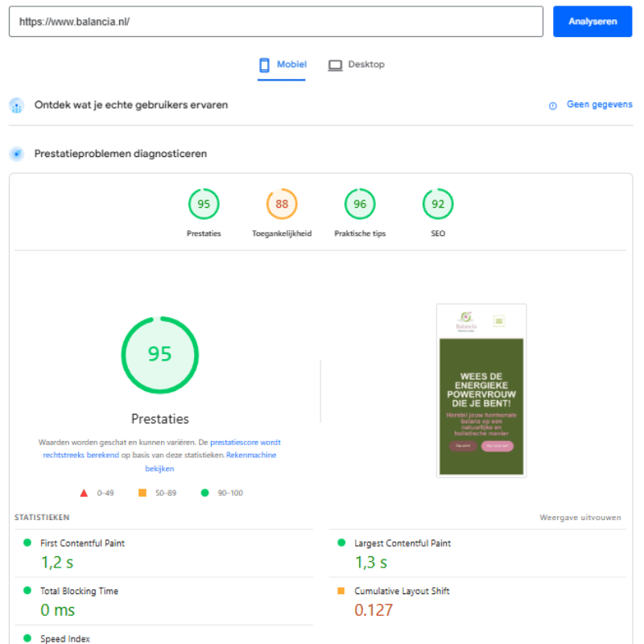644x644 pixels.
Task: Select the SEO 92 score gauge
Action: [x=438, y=204]
